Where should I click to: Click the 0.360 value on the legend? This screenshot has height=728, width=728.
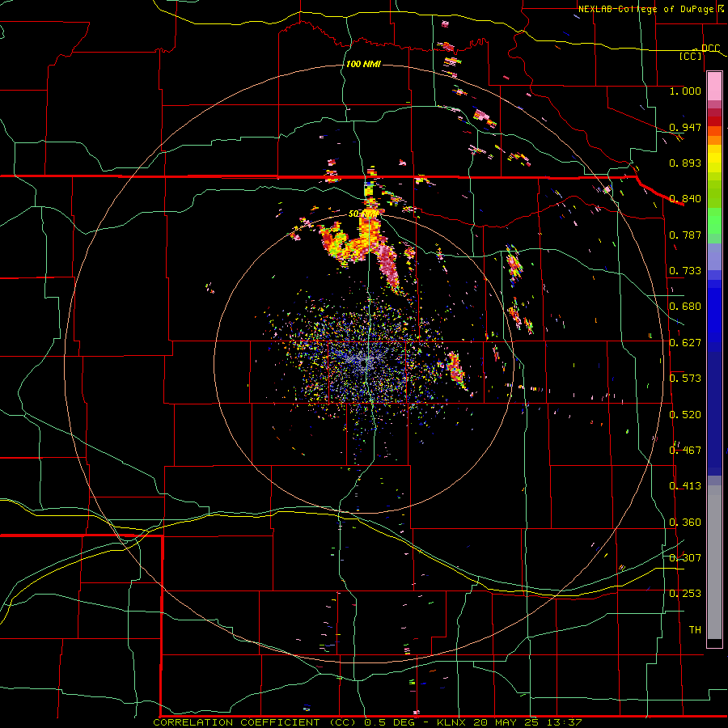point(685,523)
